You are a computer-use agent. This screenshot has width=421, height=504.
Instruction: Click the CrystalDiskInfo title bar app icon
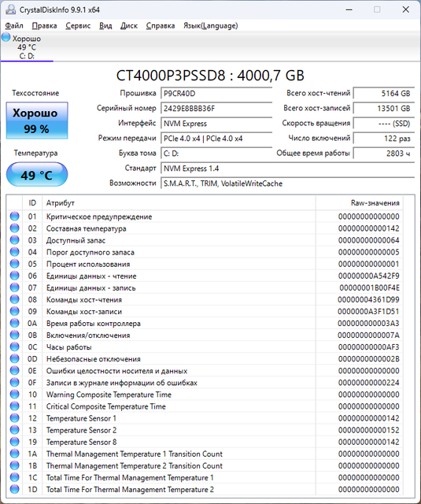10,9
